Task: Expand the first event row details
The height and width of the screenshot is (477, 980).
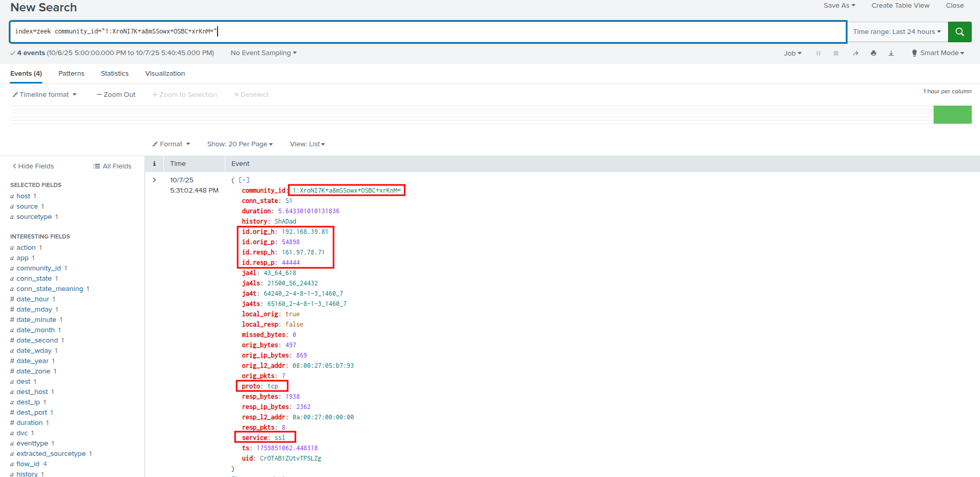Action: [x=154, y=180]
